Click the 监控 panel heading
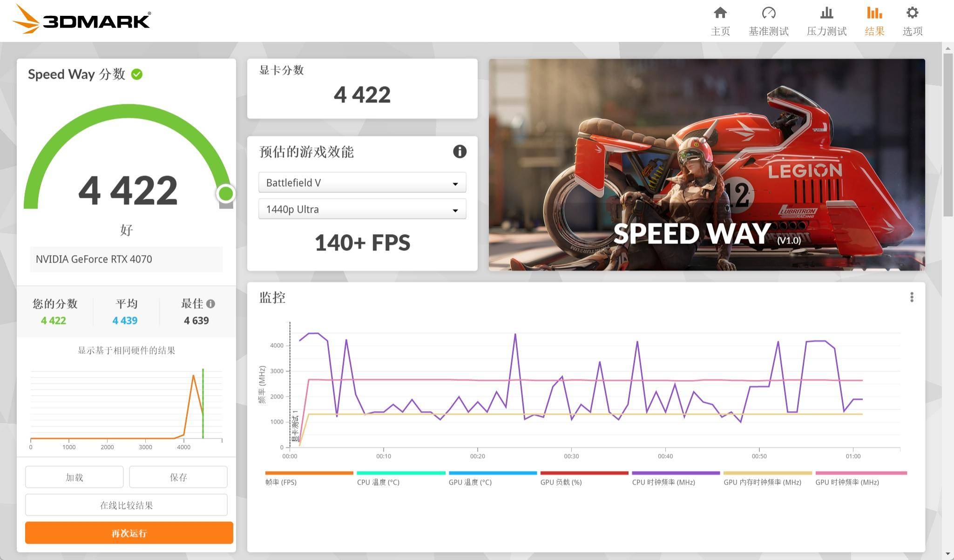Viewport: 954px width, 560px height. pos(272,297)
